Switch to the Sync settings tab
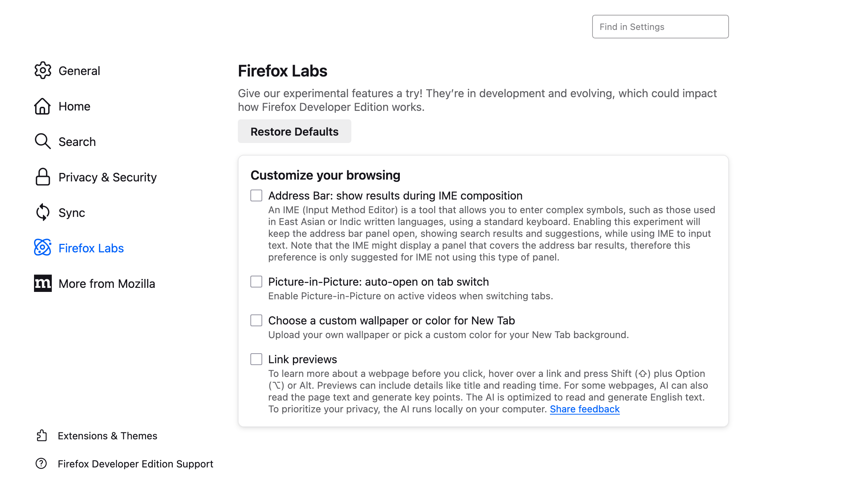The height and width of the screenshot is (504, 844). point(72,212)
